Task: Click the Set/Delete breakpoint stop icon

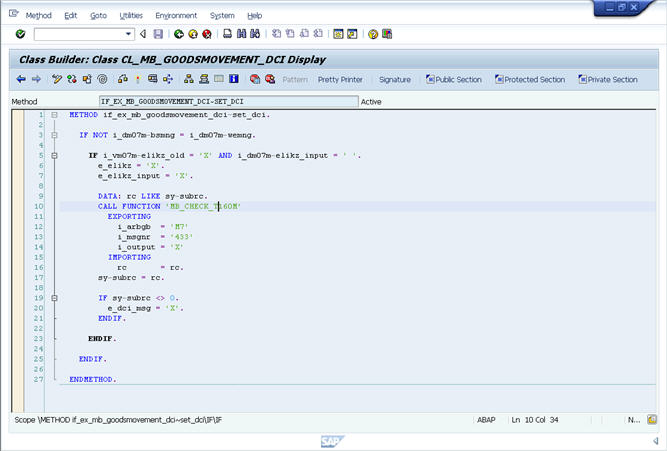Action: [255, 79]
